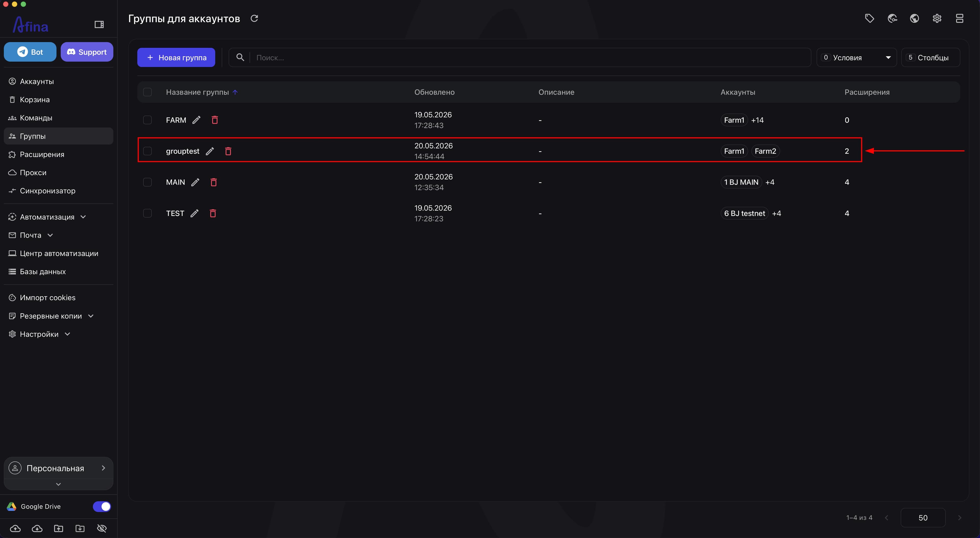
Task: Create a group with Новая группа button
Action: (176, 57)
